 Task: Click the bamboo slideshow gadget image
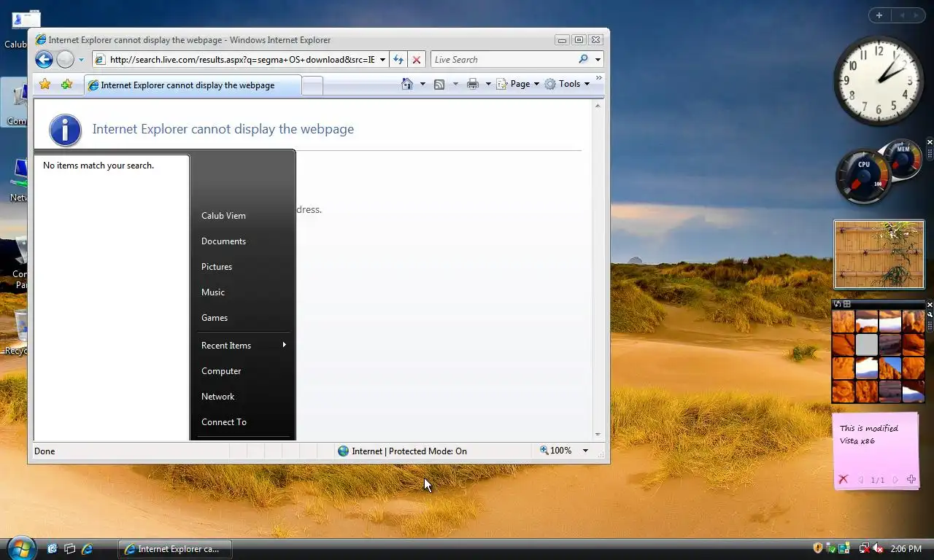pos(879,254)
